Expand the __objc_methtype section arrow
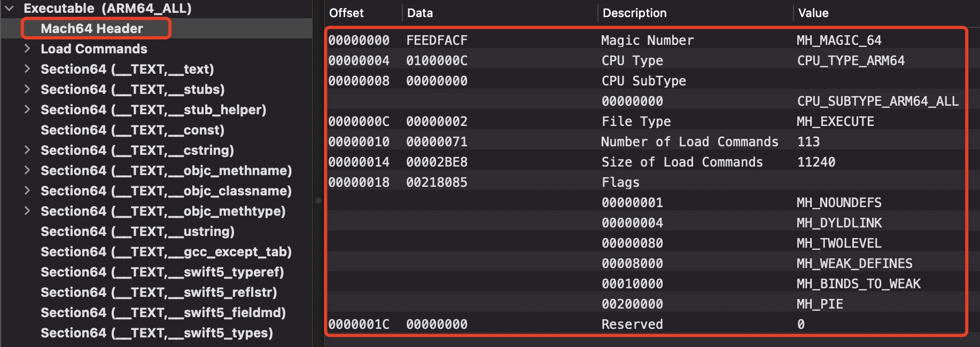 (x=27, y=211)
